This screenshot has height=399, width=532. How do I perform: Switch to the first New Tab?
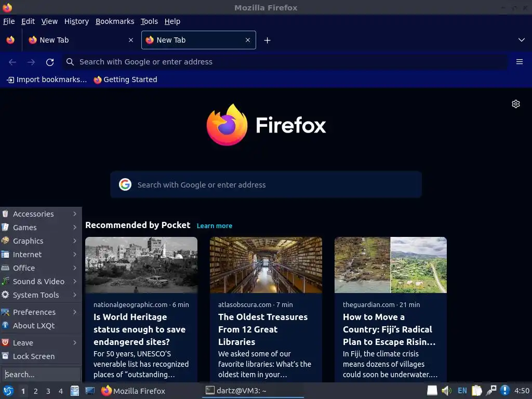tap(81, 40)
